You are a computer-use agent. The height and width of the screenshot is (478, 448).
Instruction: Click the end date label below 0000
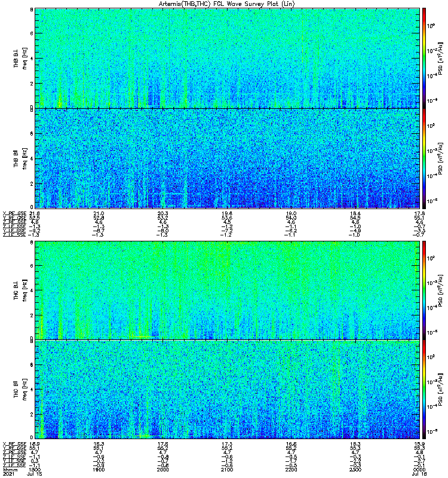[419, 474]
